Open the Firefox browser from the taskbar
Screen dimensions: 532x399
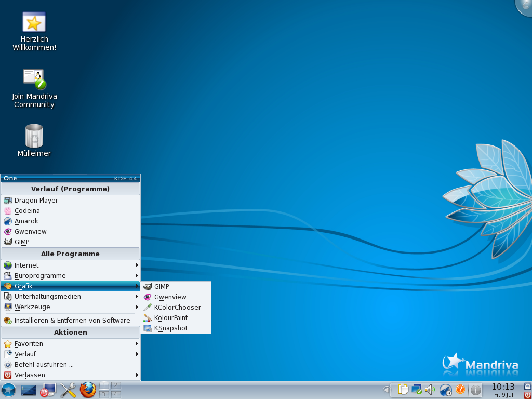click(x=88, y=390)
